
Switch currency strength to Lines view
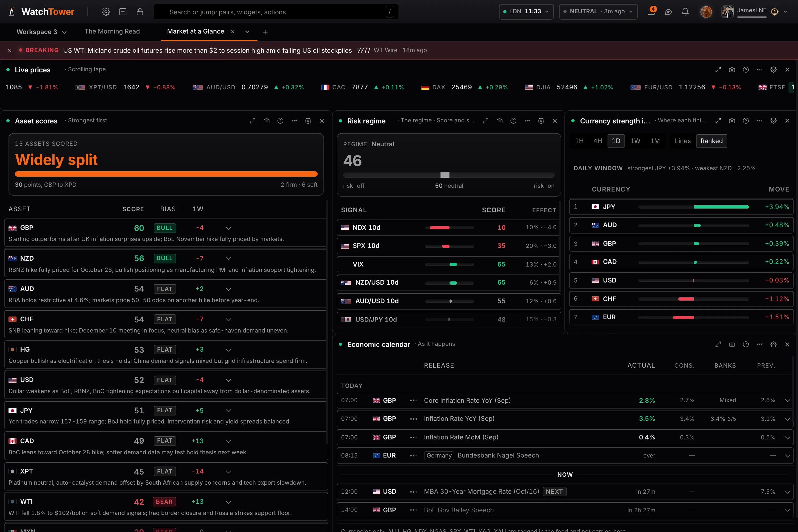tap(682, 141)
